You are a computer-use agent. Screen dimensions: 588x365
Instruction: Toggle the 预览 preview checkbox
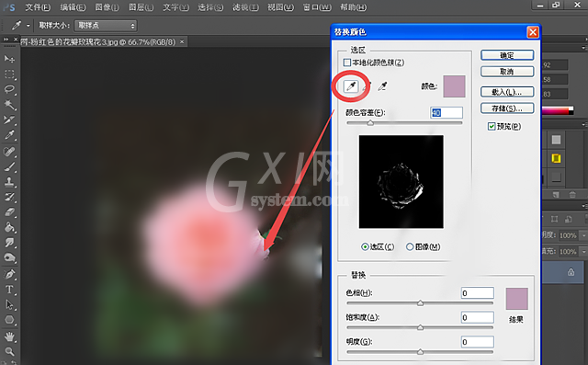492,127
